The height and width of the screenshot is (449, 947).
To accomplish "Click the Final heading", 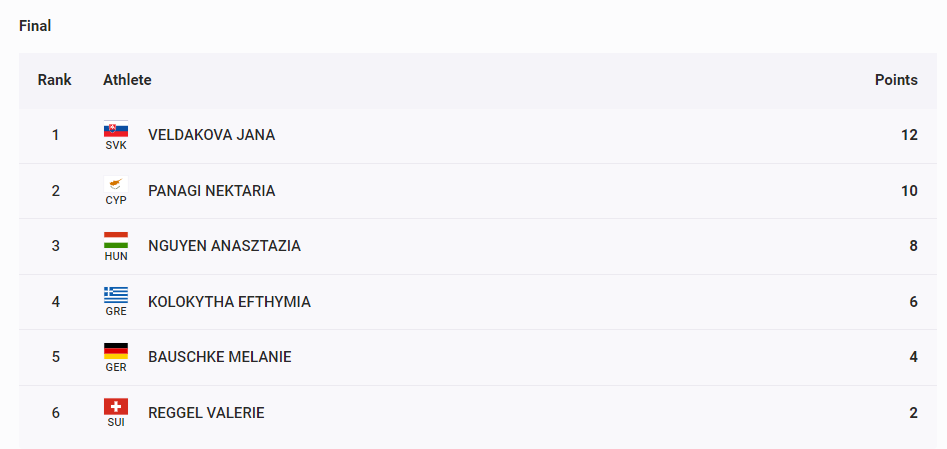I will coord(35,26).
